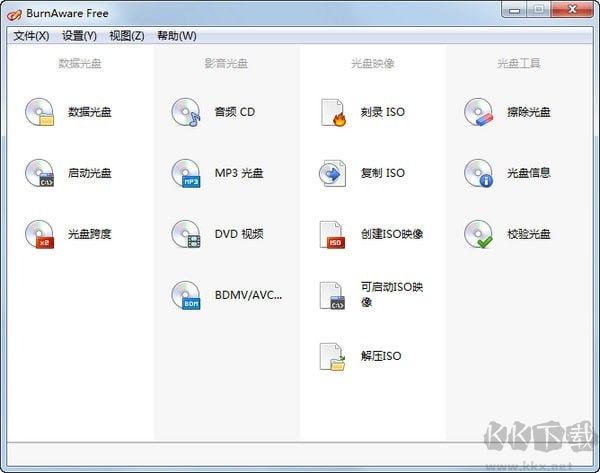Screen dimensions: 600x473
Task: Click the BurnAware Free title bar logo
Action: [14, 14]
